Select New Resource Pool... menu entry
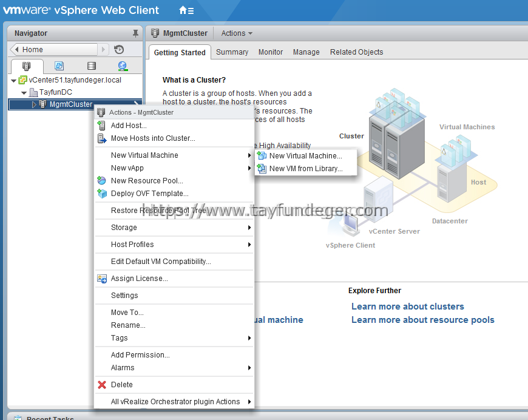Image resolution: width=528 pixels, height=420 pixels. pos(174,181)
